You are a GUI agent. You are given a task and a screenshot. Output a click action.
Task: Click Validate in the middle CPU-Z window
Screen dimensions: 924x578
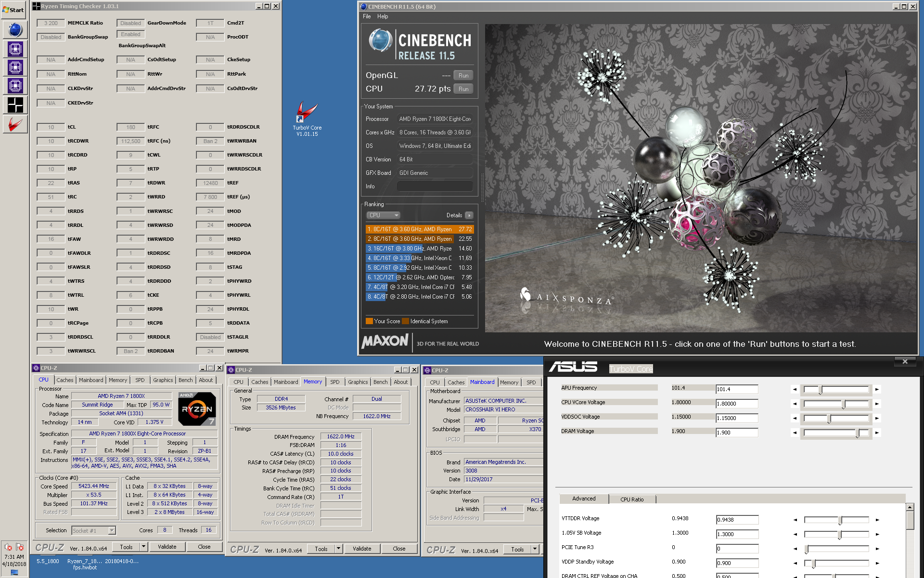pos(362,549)
